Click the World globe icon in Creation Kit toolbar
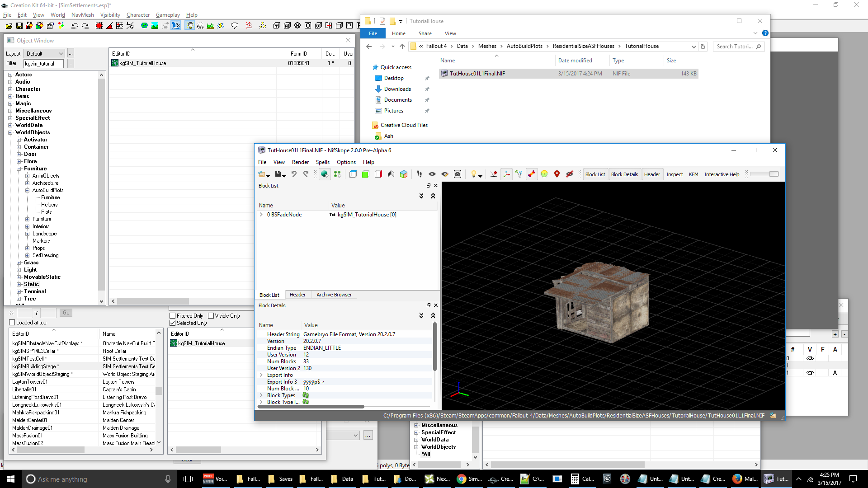Viewport: 868px width, 488px height. (144, 26)
